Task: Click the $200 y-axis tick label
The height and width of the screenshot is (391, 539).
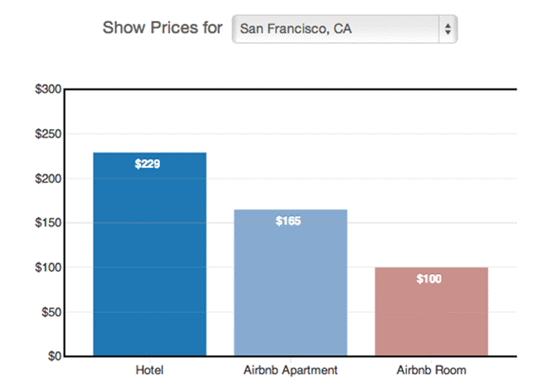Action: click(x=48, y=178)
